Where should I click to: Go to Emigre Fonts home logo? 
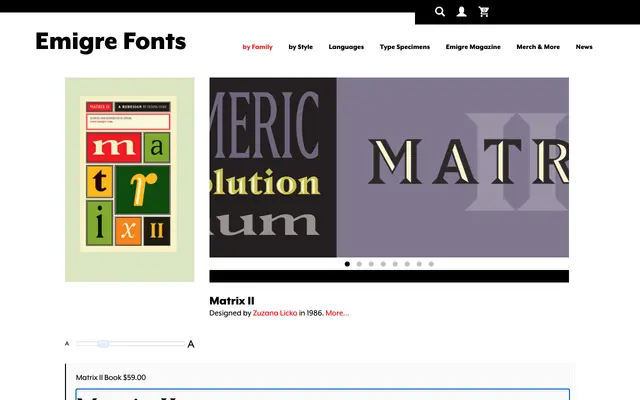tap(111, 41)
